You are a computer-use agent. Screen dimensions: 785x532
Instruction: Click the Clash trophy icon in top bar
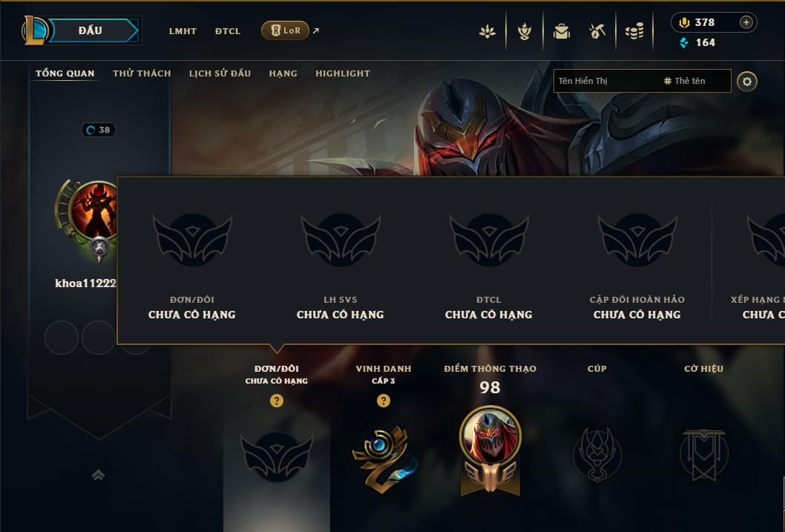click(524, 31)
